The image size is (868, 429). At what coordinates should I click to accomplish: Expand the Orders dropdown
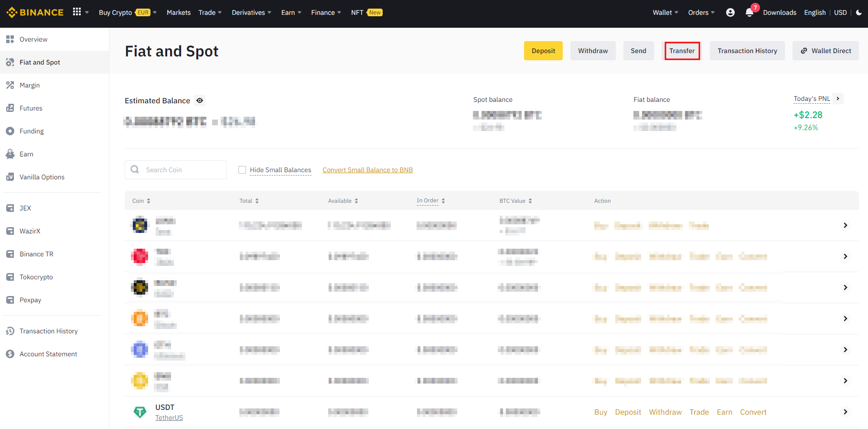tap(713, 12)
